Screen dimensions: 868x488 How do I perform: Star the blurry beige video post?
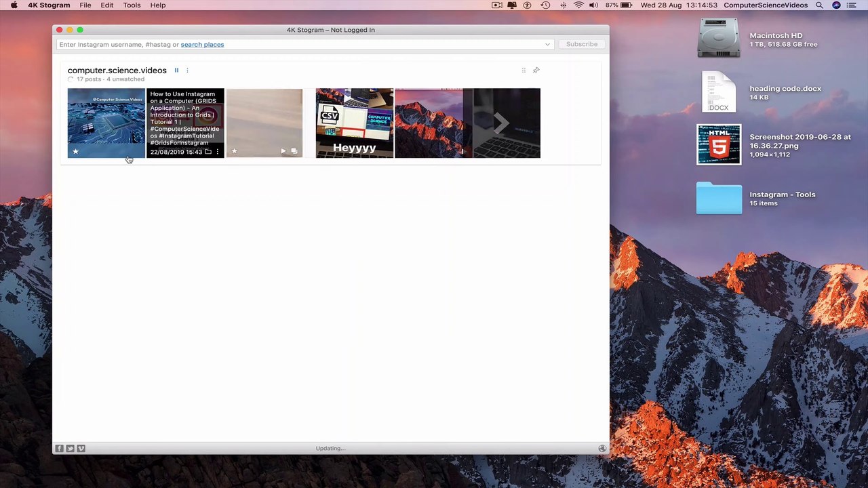[234, 151]
